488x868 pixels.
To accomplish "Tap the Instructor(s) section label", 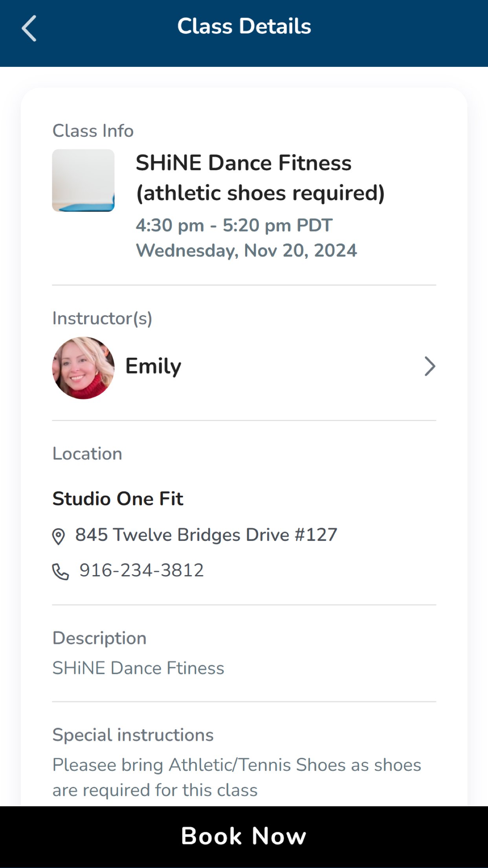I will (x=102, y=318).
